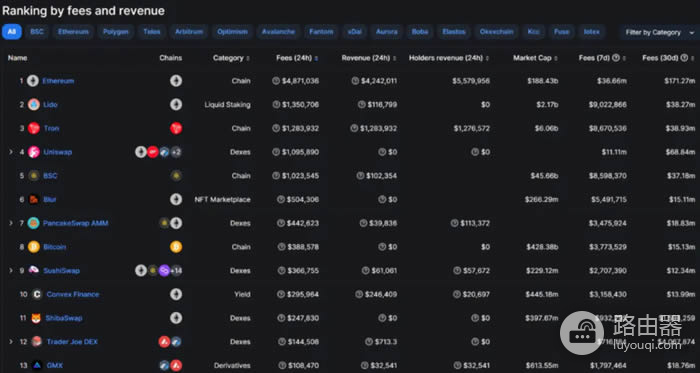Click the ShibaSwap dog logo icon

tap(36, 318)
